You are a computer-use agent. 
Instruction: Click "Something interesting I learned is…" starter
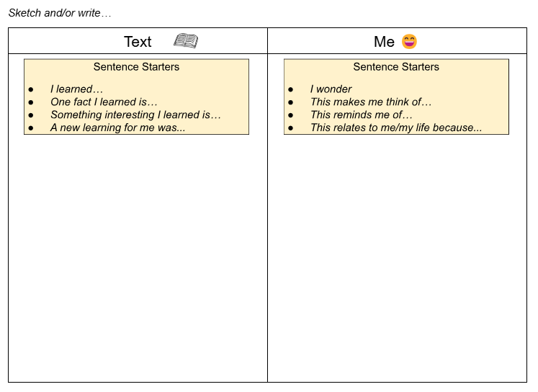coord(135,115)
